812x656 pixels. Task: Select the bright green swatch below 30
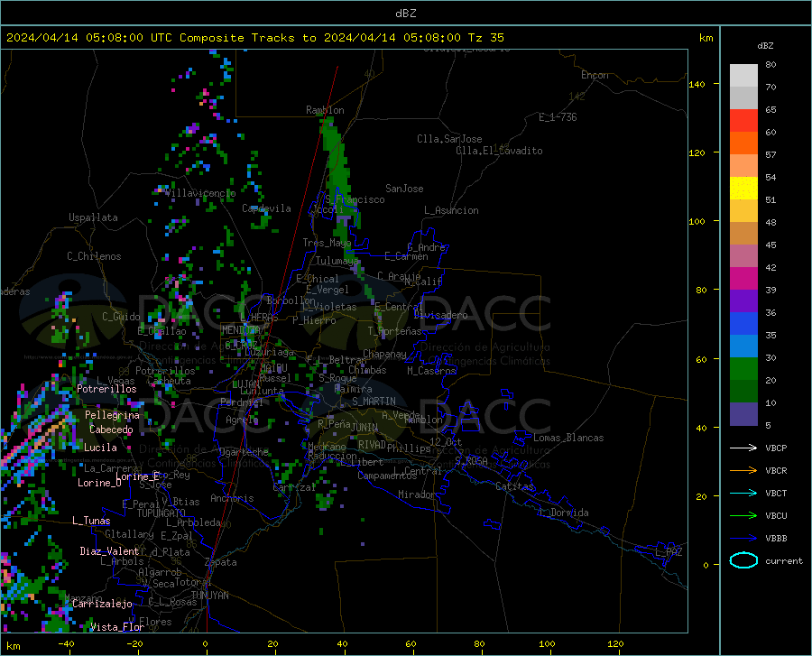[743, 369]
